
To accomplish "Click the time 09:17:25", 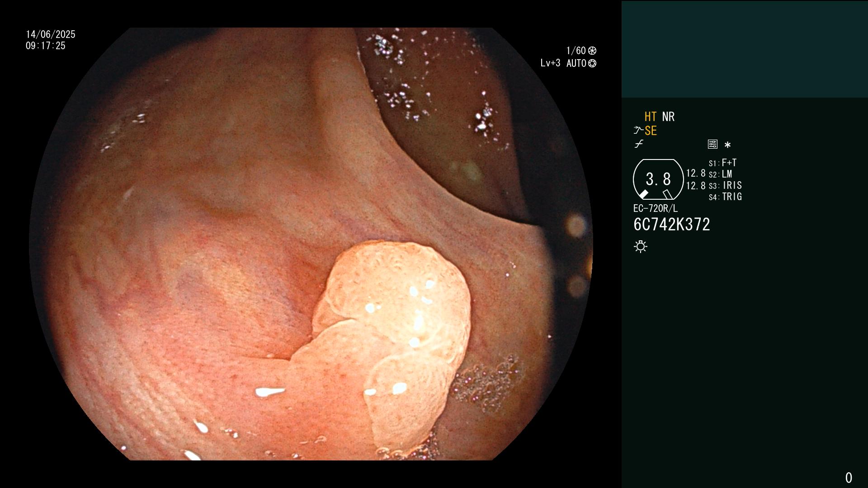I will pyautogui.click(x=46, y=46).
